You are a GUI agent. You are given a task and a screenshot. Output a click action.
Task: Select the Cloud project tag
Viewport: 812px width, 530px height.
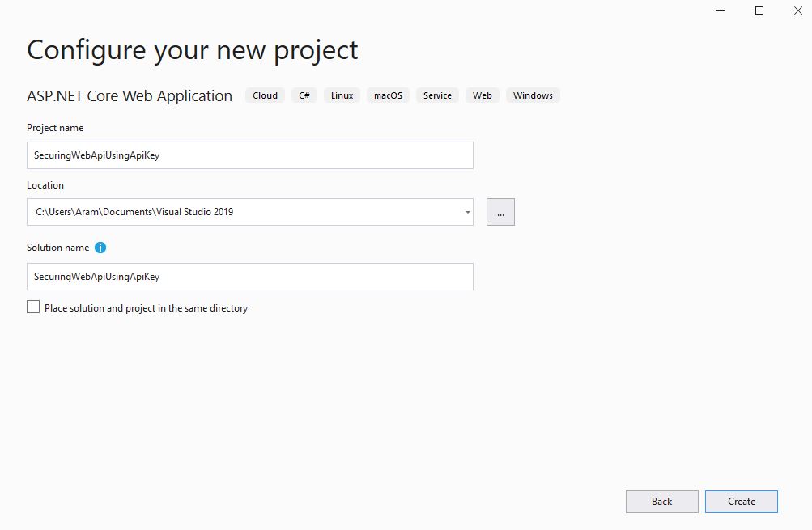click(x=265, y=95)
